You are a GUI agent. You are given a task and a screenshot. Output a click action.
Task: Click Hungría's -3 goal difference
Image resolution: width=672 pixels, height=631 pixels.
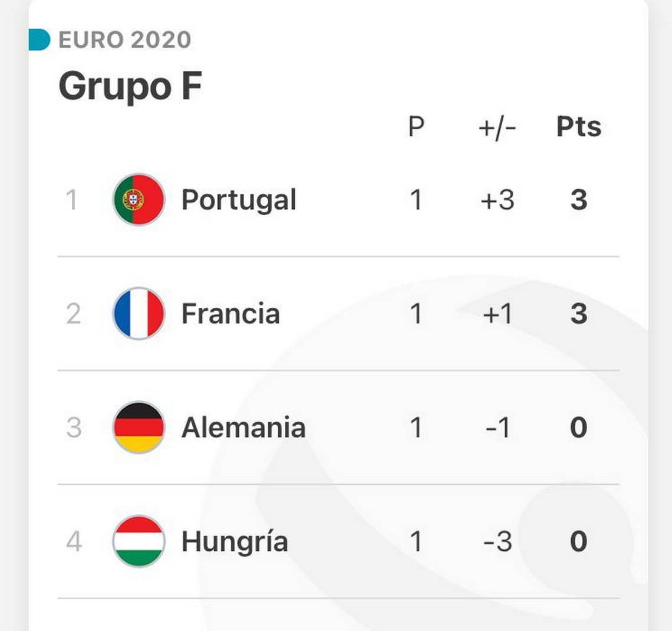coord(497,541)
